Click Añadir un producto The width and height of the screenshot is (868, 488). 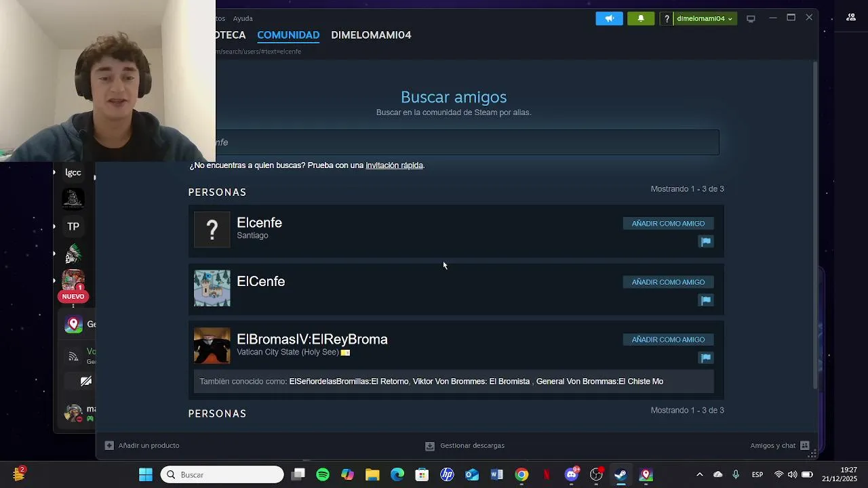[142, 445]
